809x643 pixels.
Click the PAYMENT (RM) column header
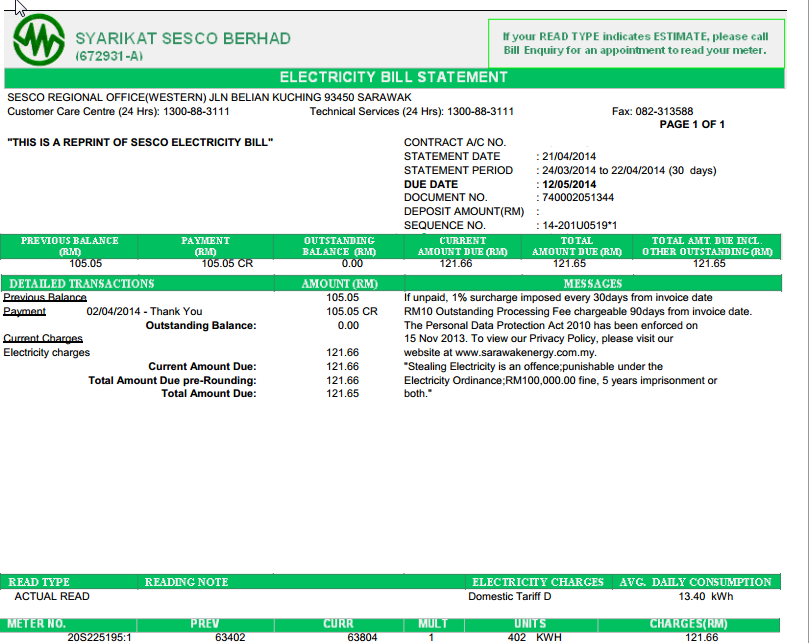pyautogui.click(x=205, y=246)
